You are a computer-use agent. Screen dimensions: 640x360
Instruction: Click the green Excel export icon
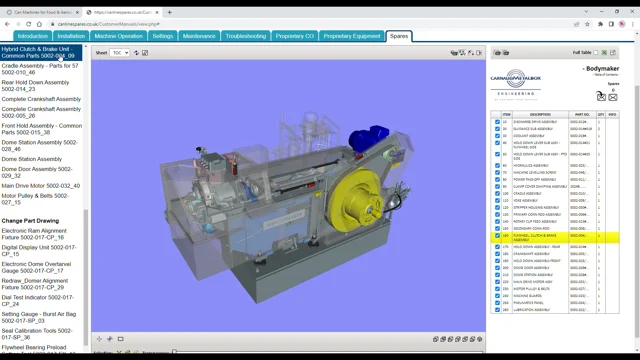604,52
